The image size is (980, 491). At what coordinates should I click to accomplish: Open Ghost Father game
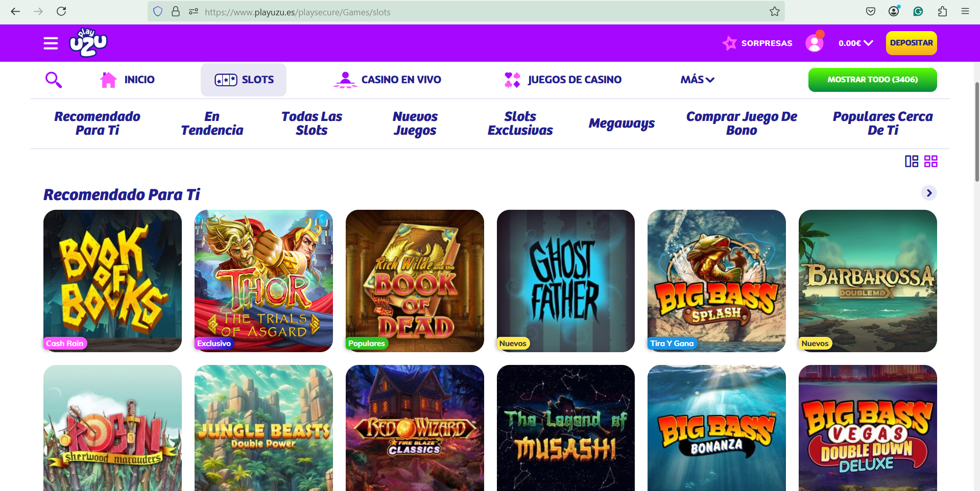[x=566, y=281]
